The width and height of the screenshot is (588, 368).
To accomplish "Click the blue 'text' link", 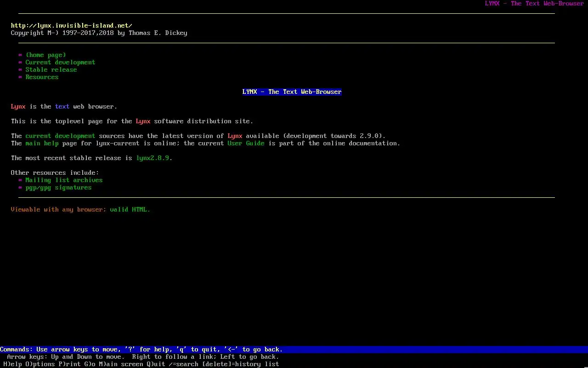I will [62, 107].
